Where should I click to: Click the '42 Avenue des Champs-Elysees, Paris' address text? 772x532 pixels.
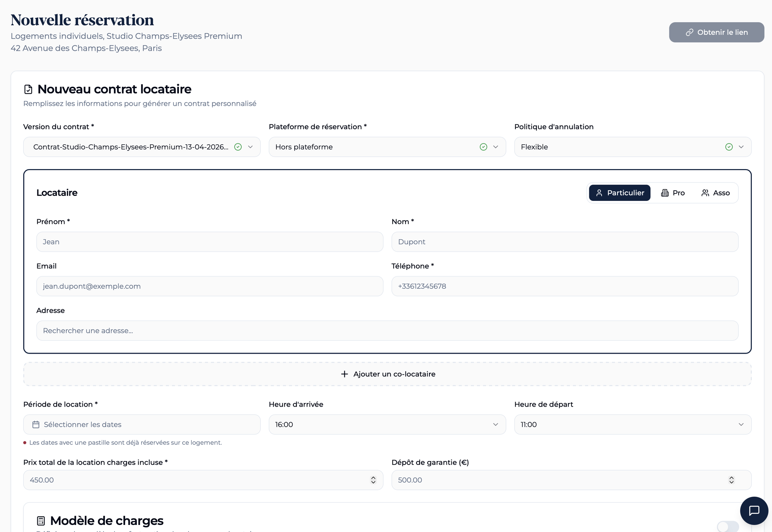click(86, 48)
